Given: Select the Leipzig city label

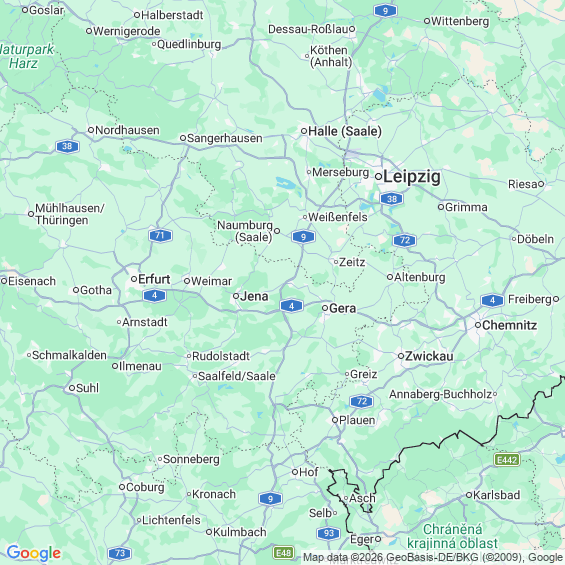Looking at the screenshot, I should [412, 177].
